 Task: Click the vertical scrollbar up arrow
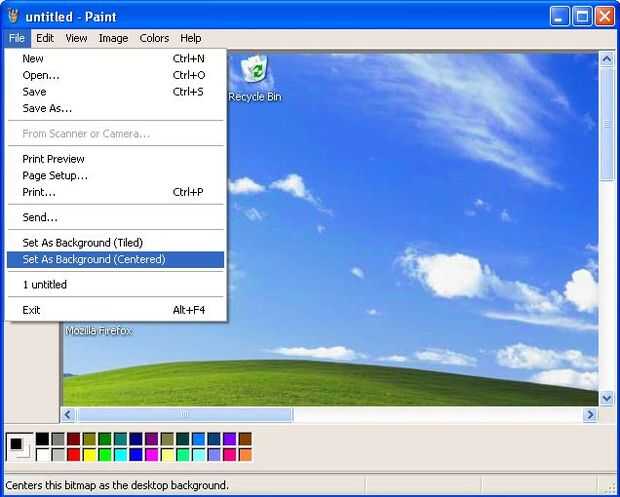tap(607, 59)
